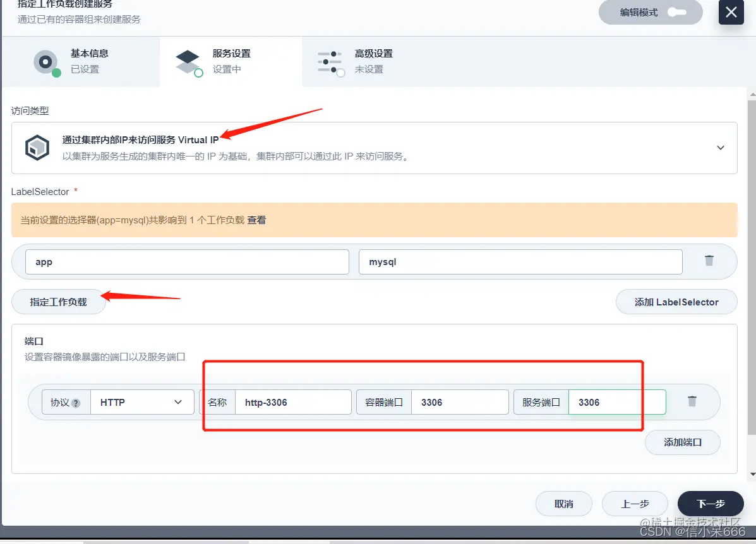Open the HTTP protocol dropdown

(142, 403)
